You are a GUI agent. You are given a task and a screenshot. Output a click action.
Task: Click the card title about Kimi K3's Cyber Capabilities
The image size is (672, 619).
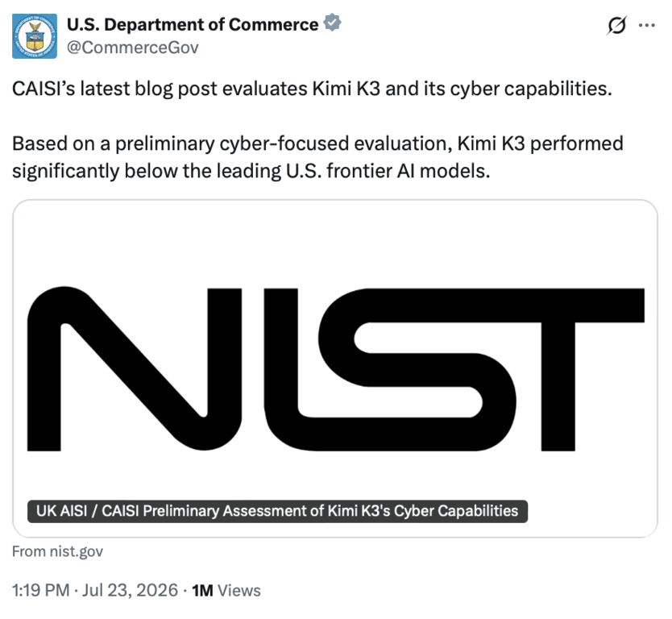point(277,511)
